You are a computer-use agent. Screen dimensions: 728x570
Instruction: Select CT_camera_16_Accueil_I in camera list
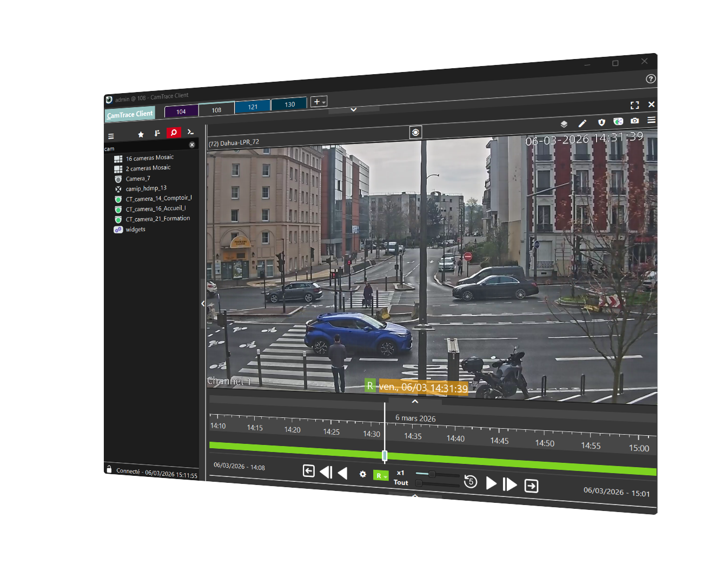point(155,208)
